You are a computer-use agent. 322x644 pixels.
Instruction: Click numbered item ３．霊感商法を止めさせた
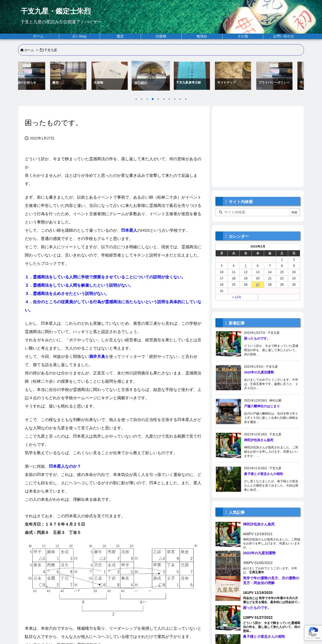tap(67, 294)
